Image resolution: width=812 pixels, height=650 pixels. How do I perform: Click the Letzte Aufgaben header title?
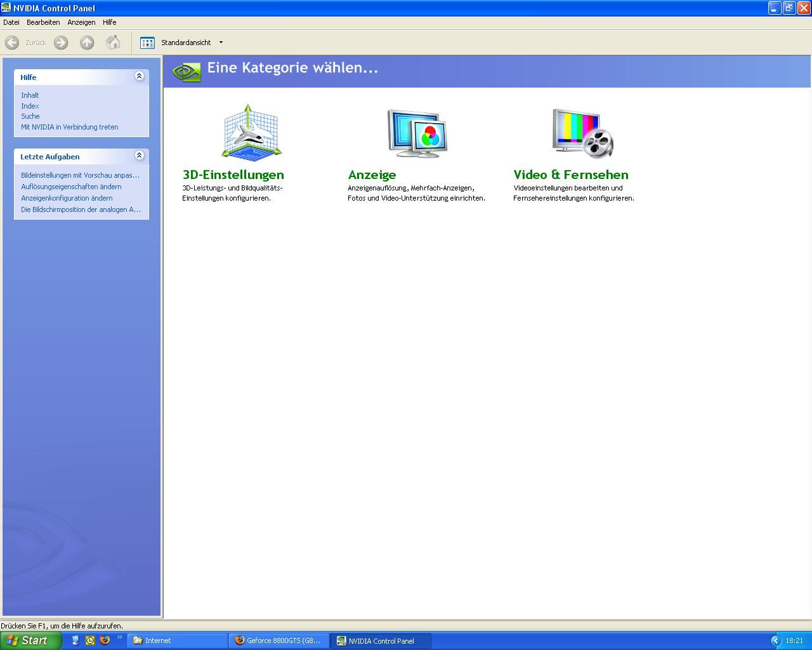[50, 157]
